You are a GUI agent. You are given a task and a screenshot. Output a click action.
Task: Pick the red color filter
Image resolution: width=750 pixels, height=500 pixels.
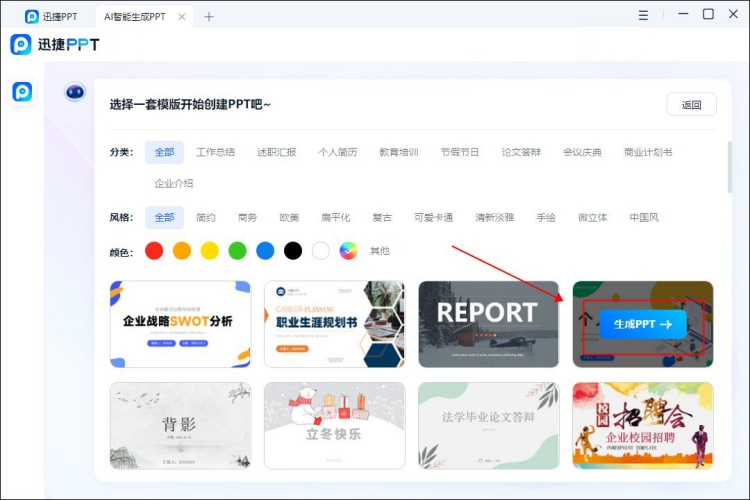[x=154, y=251]
